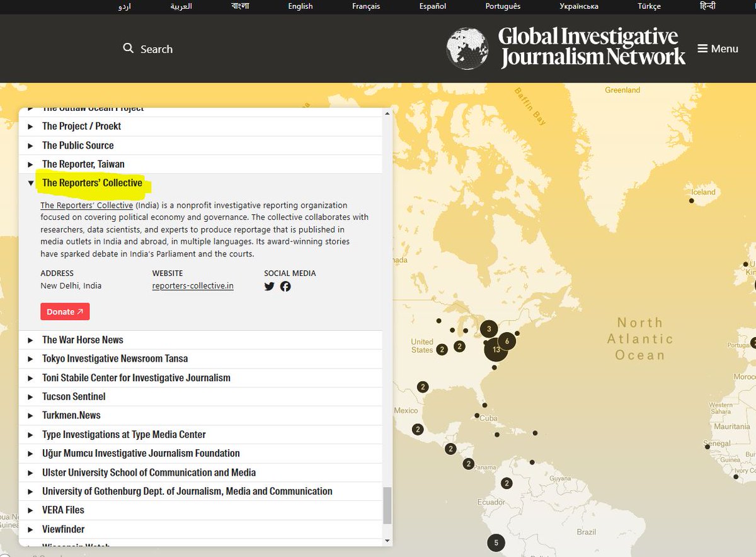Click the 'New Delhi, India' address text
Viewport: 756px width, 557px height.
[x=71, y=285]
